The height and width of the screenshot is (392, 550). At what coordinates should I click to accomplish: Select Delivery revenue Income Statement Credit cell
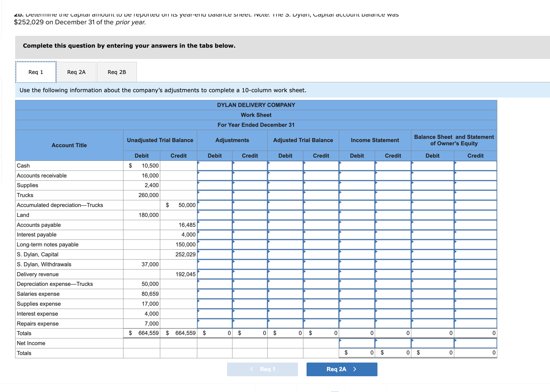pos(393,274)
